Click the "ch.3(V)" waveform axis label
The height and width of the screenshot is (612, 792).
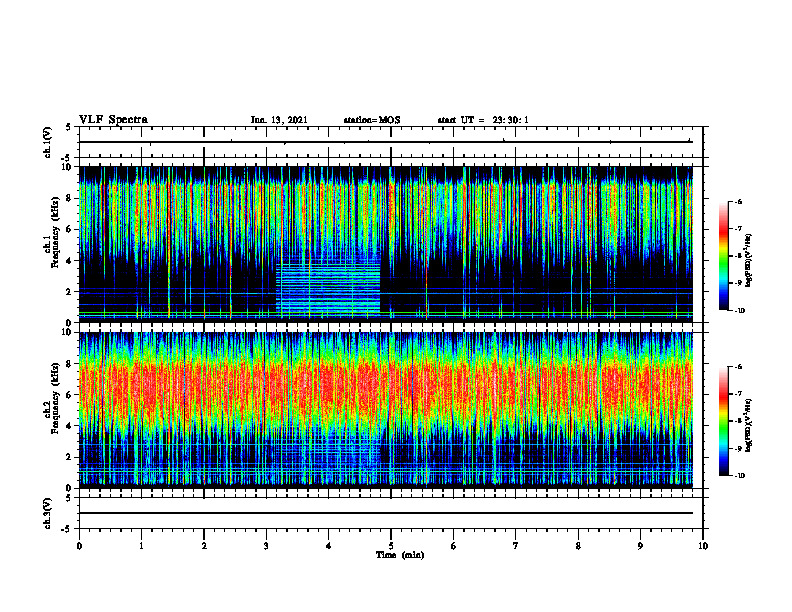click(48, 513)
